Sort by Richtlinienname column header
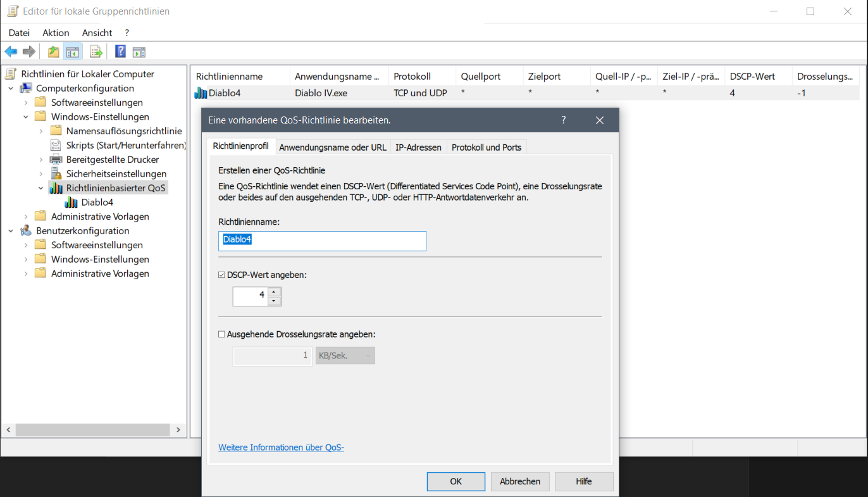Screen dimensions: 868x497 (x=240, y=76)
